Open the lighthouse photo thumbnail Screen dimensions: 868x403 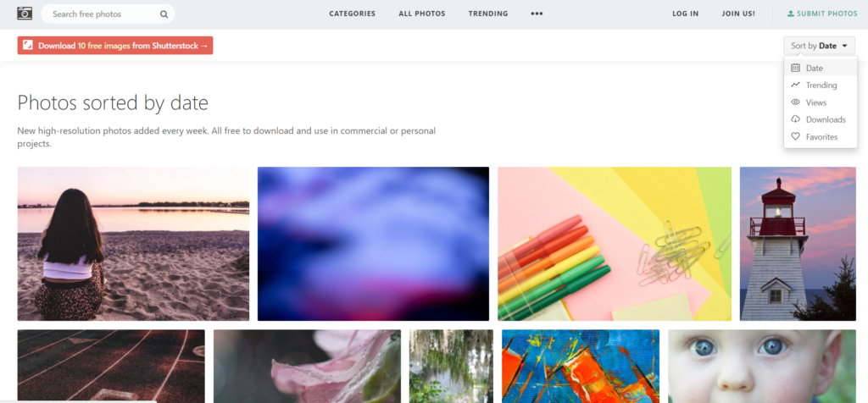[798, 244]
